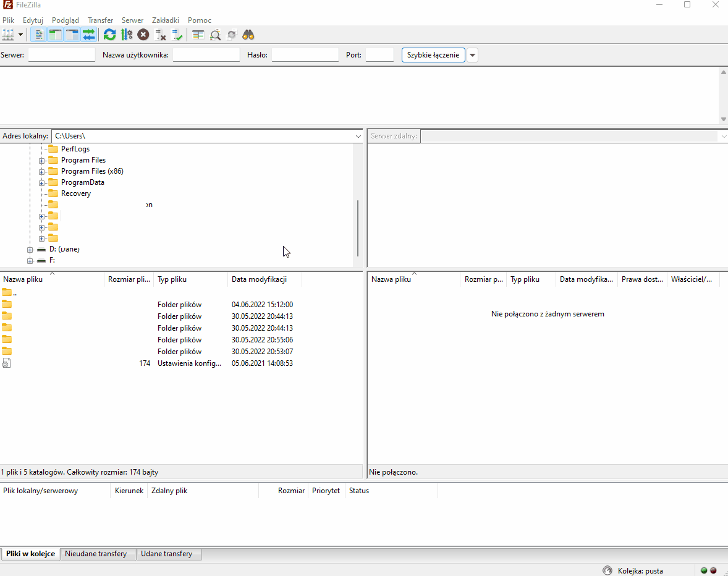Click the refresh file lists icon
Screen dimensions: 728x576
click(109, 35)
